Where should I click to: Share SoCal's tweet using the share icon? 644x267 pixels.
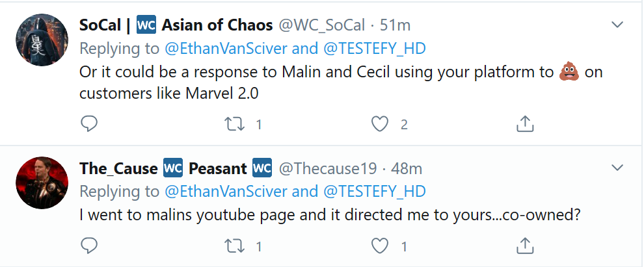click(525, 123)
